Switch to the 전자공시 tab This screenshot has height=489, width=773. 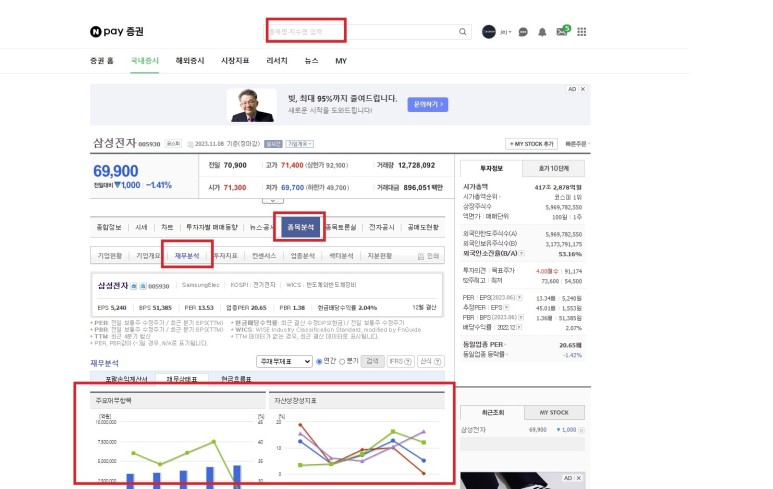click(382, 227)
